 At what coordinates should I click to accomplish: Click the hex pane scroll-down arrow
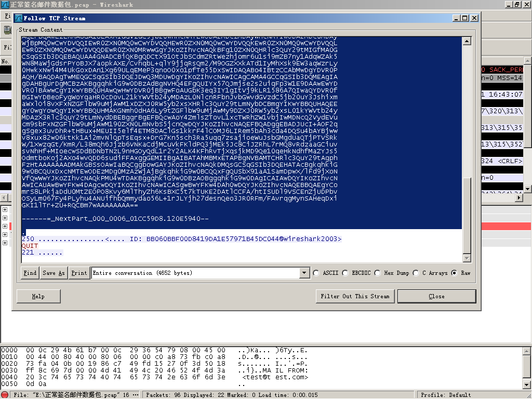click(x=527, y=385)
